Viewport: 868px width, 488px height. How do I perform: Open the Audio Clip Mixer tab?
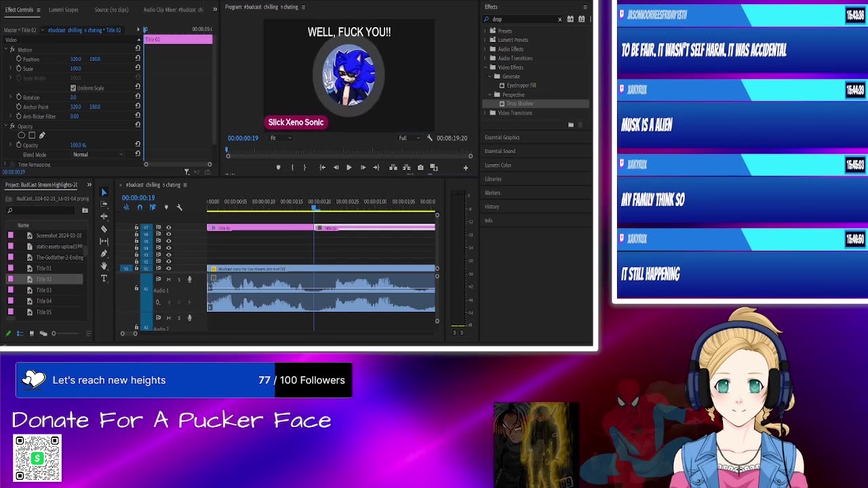173,9
